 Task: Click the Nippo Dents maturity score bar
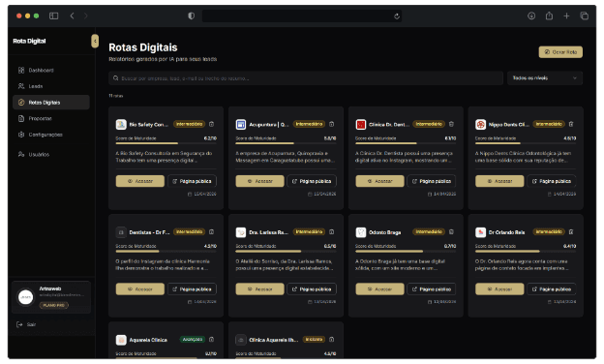526,143
